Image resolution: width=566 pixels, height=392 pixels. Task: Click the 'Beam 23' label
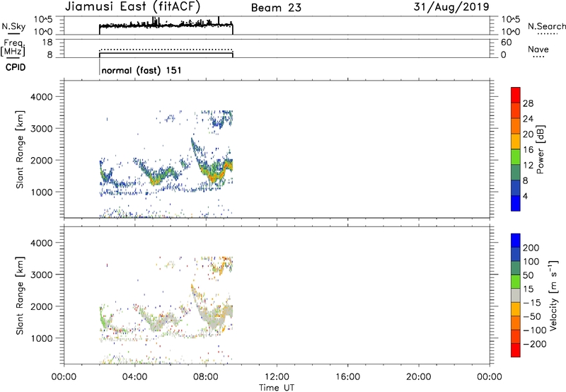click(x=276, y=8)
